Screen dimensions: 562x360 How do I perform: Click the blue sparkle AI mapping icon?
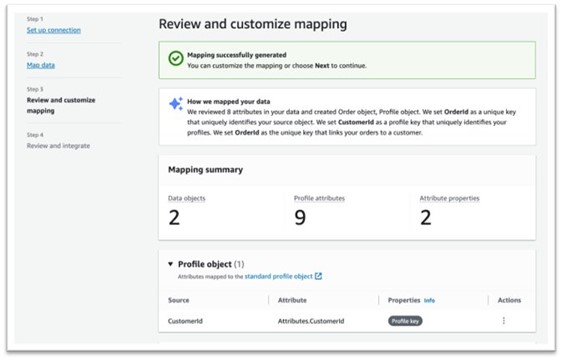[176, 104]
